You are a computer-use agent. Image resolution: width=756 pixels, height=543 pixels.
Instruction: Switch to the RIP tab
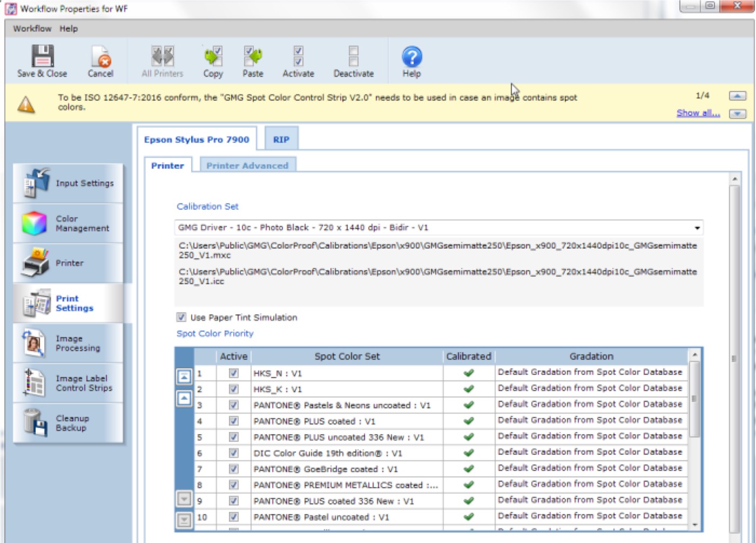click(281, 139)
